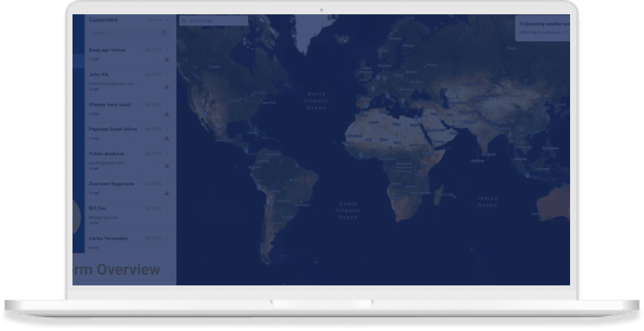Open Bill Con customer entry
Viewport: 644px width, 331px height.
tap(130, 216)
